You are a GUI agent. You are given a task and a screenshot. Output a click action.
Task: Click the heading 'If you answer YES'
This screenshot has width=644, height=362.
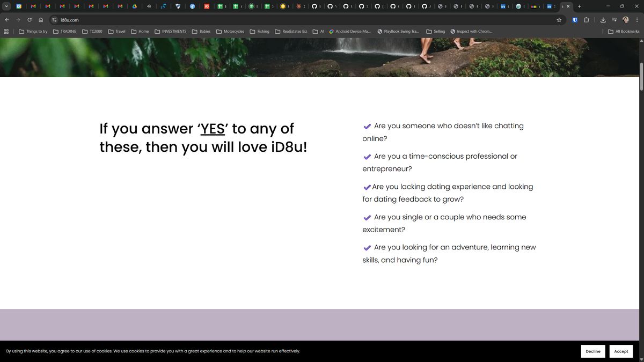(203, 138)
